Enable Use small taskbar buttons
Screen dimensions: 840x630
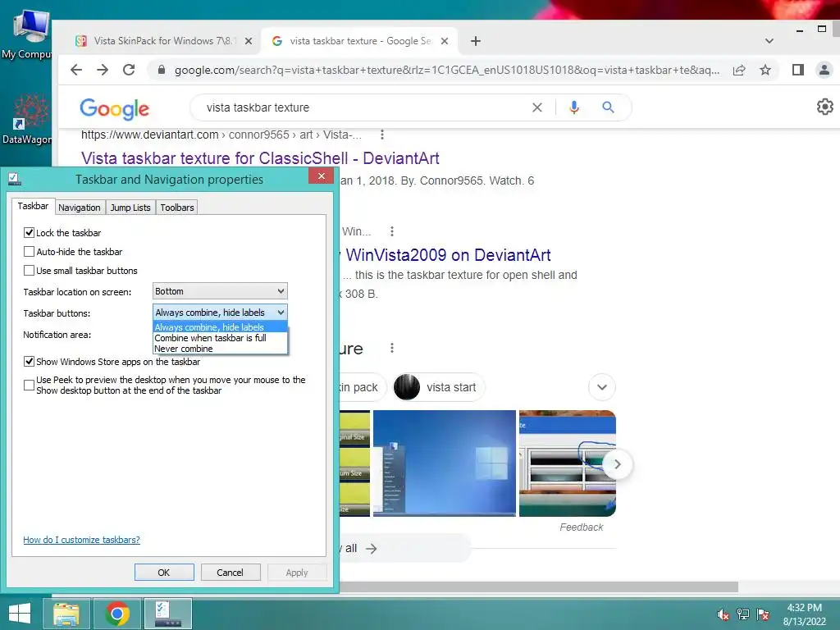[x=29, y=271]
